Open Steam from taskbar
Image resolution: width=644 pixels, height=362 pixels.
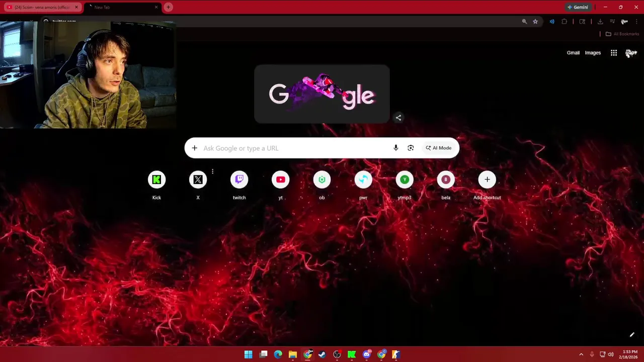click(322, 354)
